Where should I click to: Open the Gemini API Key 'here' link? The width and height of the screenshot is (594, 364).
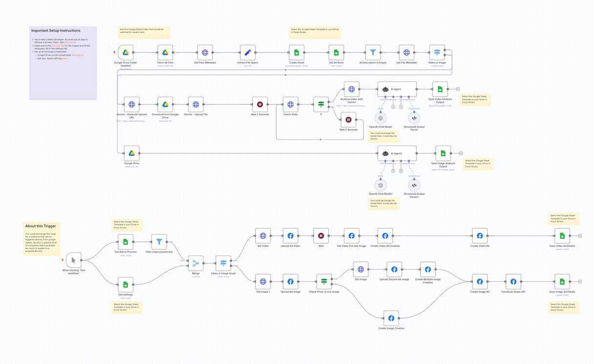click(65, 59)
